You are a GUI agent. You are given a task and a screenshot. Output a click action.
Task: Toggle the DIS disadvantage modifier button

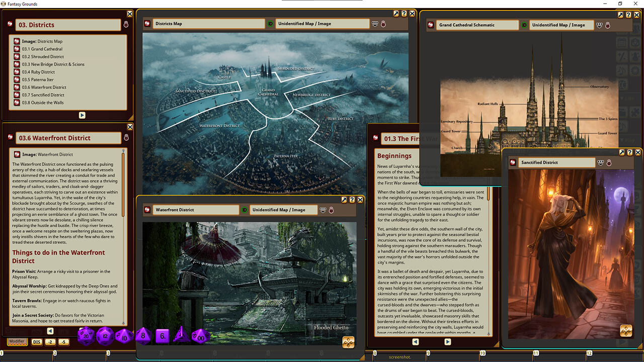click(x=37, y=342)
